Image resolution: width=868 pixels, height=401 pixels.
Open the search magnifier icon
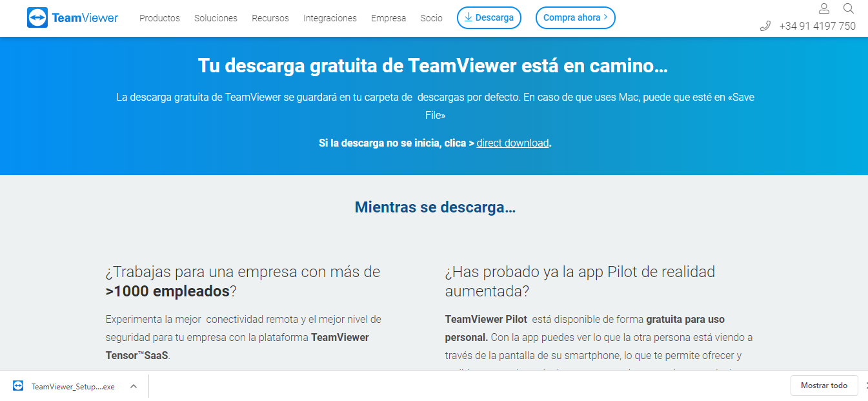pyautogui.click(x=849, y=8)
